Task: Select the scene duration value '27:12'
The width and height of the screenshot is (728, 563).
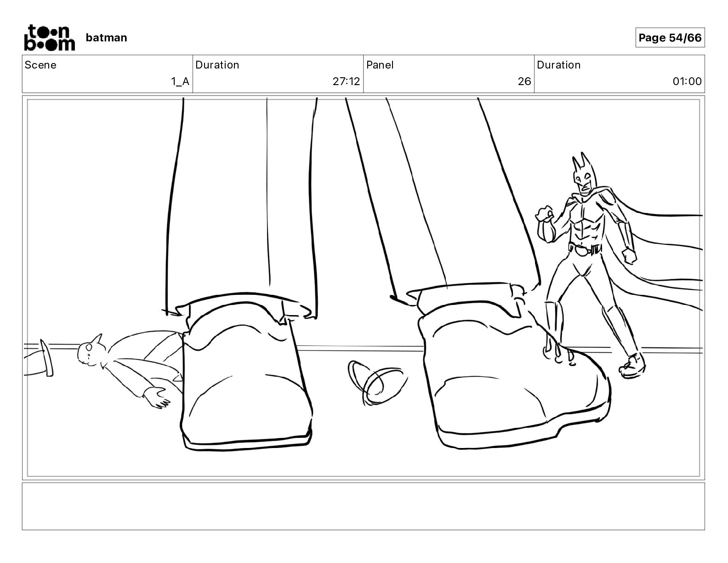Action: (x=347, y=81)
